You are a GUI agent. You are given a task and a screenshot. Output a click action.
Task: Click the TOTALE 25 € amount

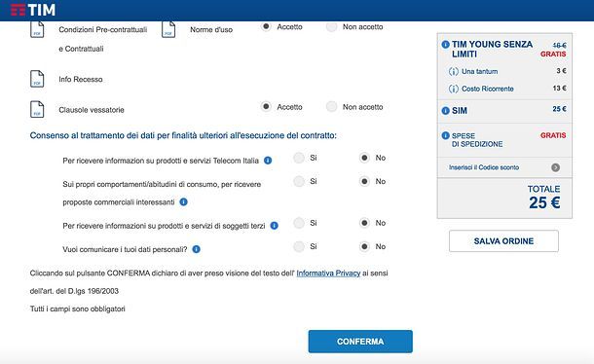click(x=544, y=202)
